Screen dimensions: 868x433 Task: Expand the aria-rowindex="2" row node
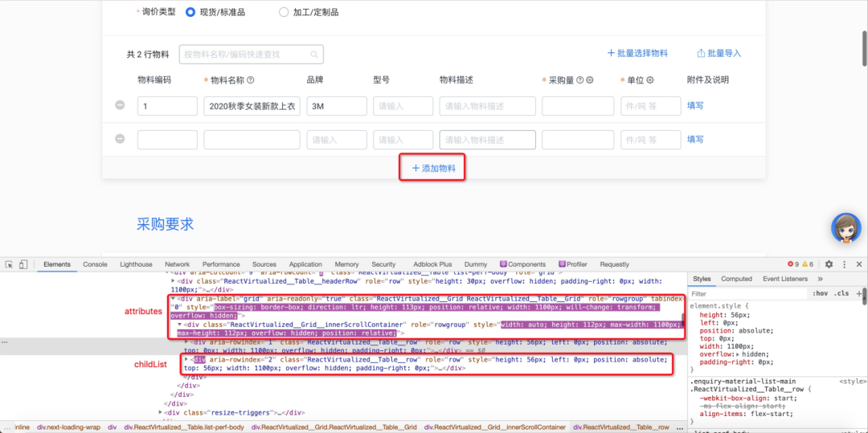pyautogui.click(x=186, y=359)
